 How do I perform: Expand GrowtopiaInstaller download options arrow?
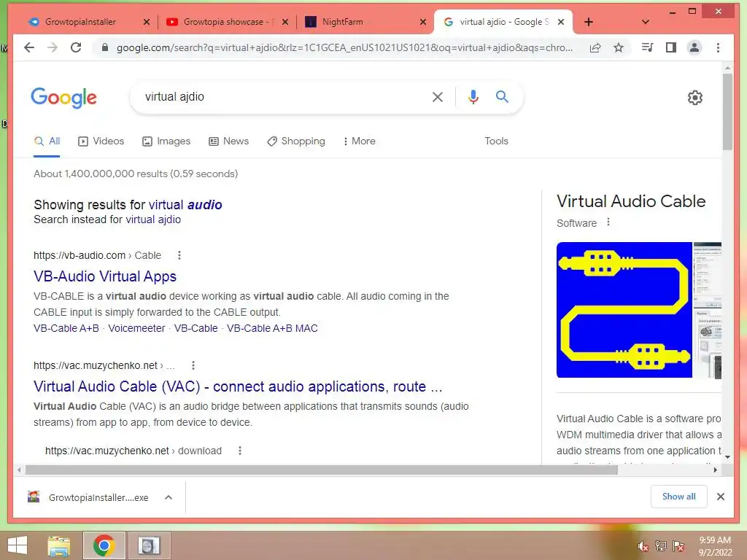coord(169,497)
